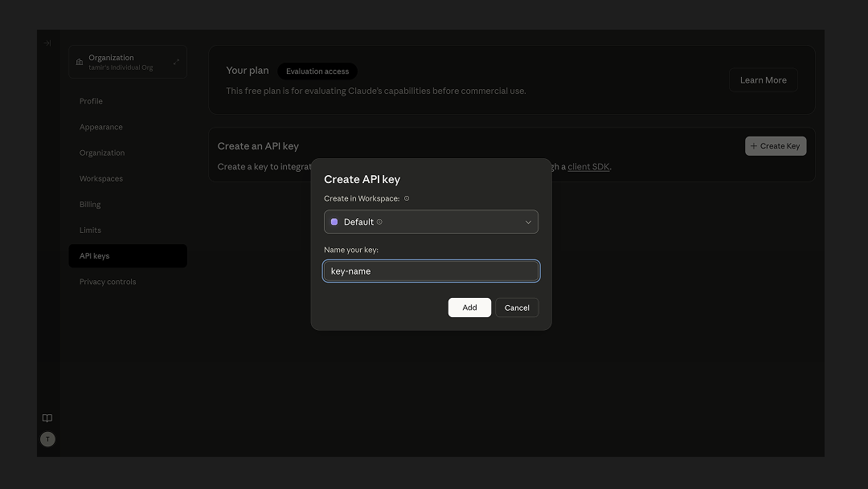Open the documentation book icon
Screen dimensions: 868x489
[47, 418]
